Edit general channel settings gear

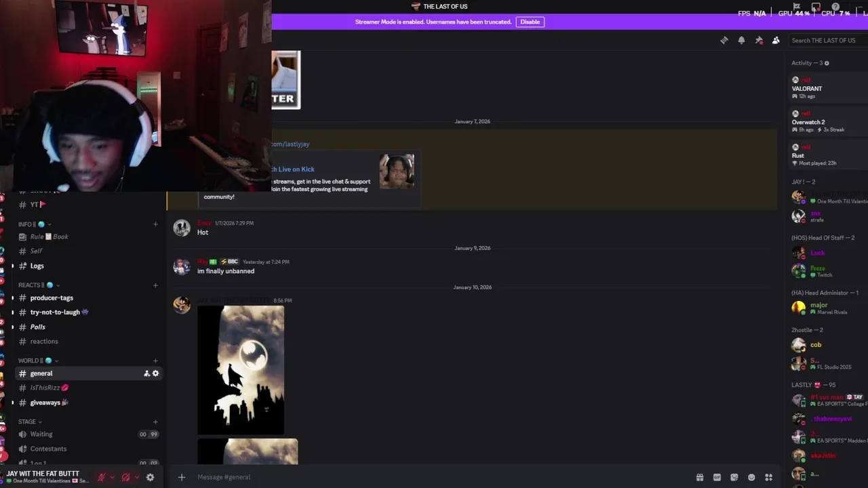[x=155, y=373]
